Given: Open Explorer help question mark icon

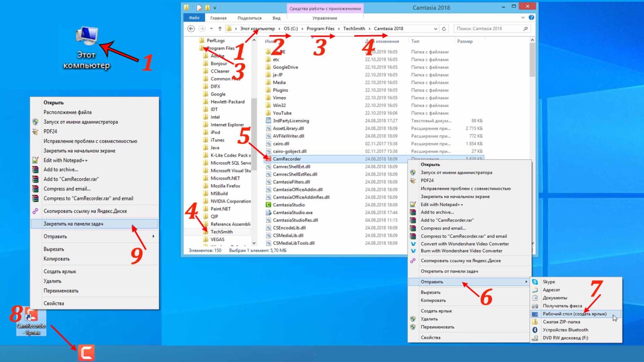Looking at the screenshot, I should (x=531, y=18).
